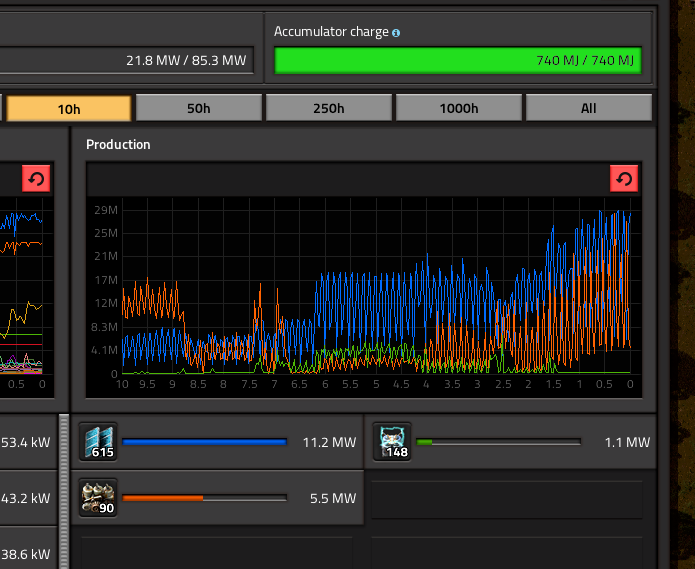This screenshot has height=569, width=695.
Task: Select the 43.2 kW consumption row
Action: 26,498
